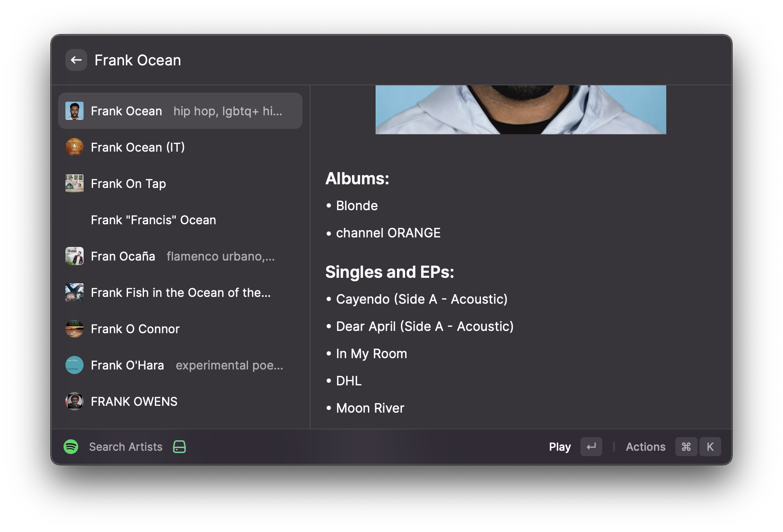Click the FRANK OWENS avatar
The image size is (783, 532).
[x=74, y=401]
